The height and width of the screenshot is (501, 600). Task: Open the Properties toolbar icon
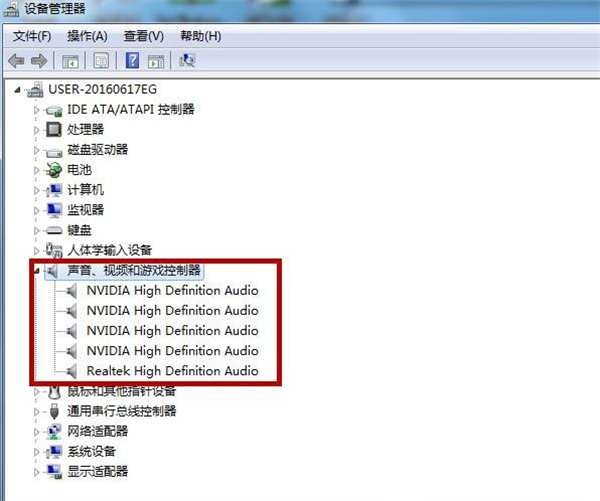(x=100, y=61)
